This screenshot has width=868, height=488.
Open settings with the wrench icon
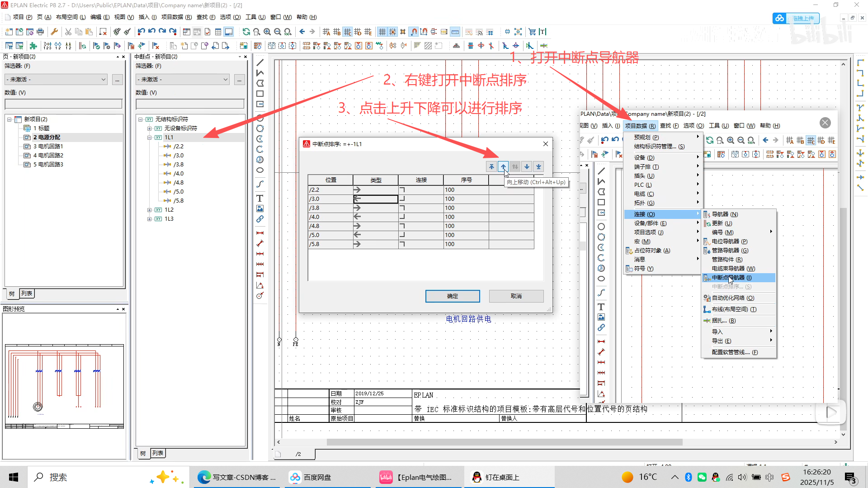(x=54, y=32)
